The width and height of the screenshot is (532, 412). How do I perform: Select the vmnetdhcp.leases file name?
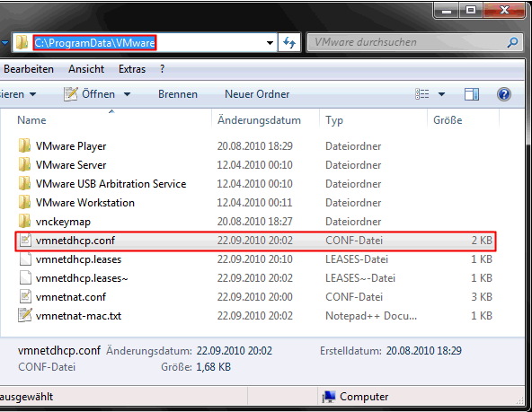click(78, 259)
